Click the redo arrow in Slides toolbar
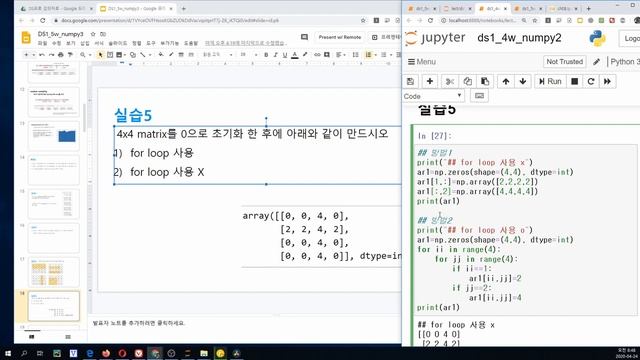Screen dimensions: 640x360 (x=51, y=55)
